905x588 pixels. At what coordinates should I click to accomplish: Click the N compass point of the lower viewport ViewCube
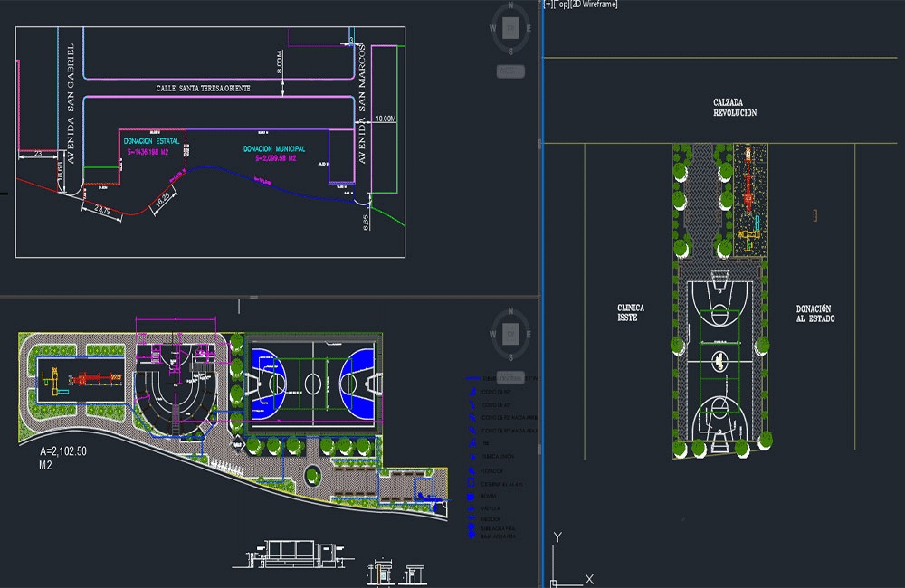pyautogui.click(x=510, y=311)
